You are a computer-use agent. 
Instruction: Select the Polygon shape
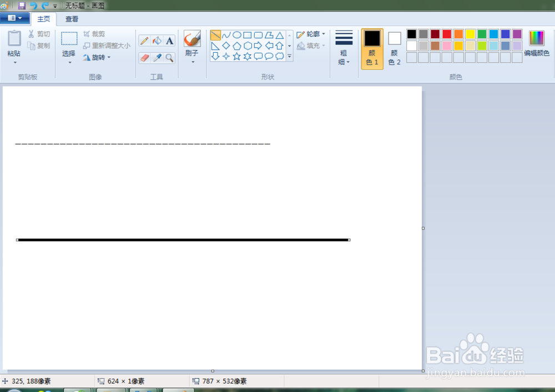(x=269, y=35)
